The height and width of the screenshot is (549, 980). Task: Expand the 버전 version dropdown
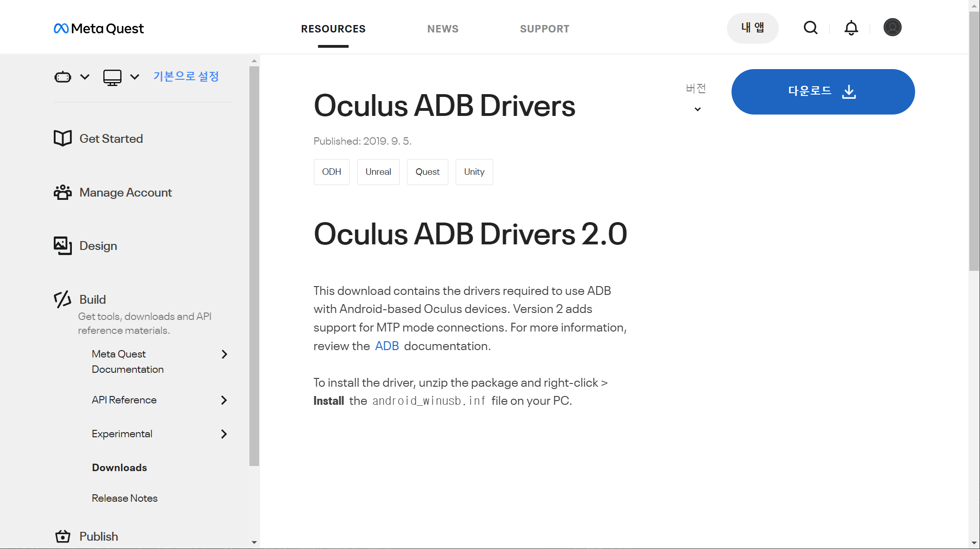[697, 109]
